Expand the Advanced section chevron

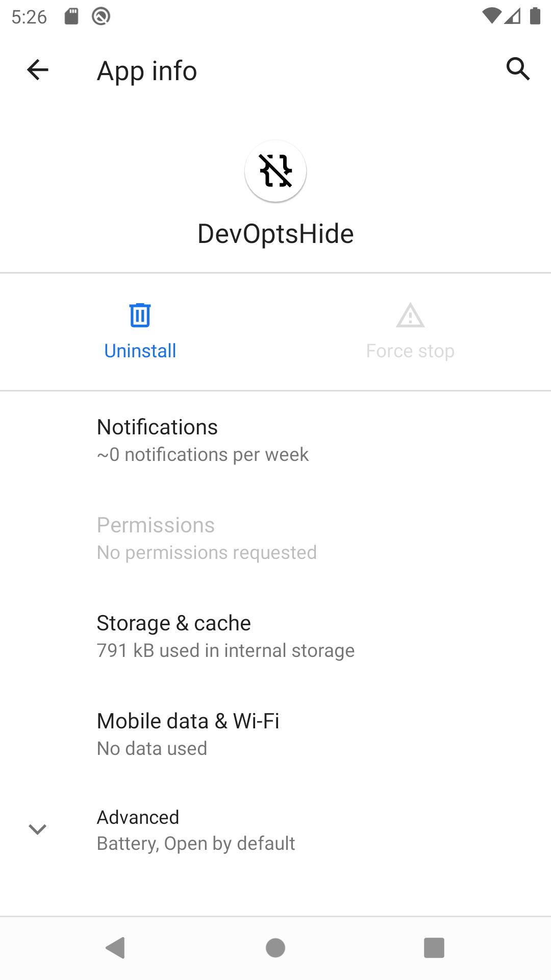point(37,829)
